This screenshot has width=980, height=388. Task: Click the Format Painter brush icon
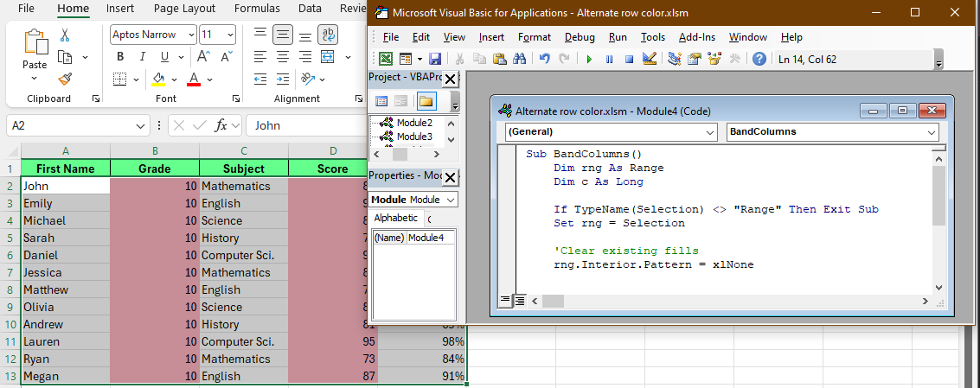pos(65,79)
